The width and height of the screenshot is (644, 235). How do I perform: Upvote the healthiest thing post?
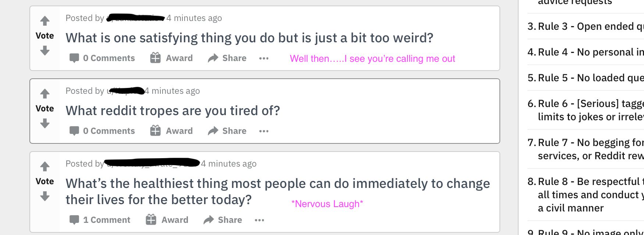pyautogui.click(x=45, y=167)
